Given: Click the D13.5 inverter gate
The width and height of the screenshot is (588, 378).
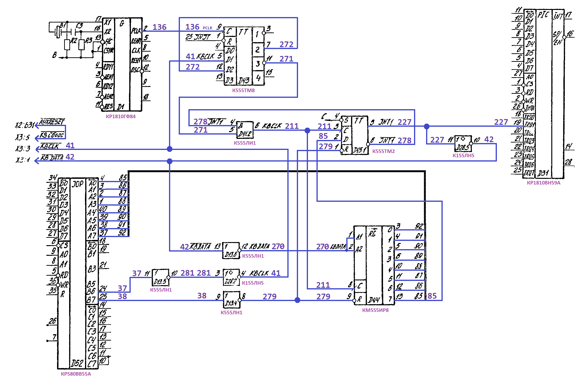Looking at the screenshot, I should (160, 277).
